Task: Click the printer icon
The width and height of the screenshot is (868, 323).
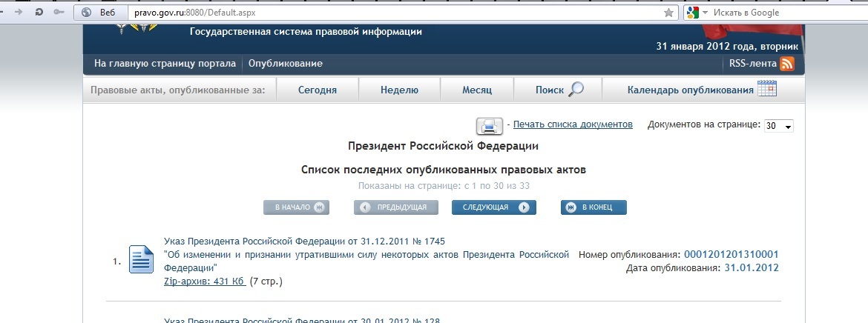Action: pos(490,125)
